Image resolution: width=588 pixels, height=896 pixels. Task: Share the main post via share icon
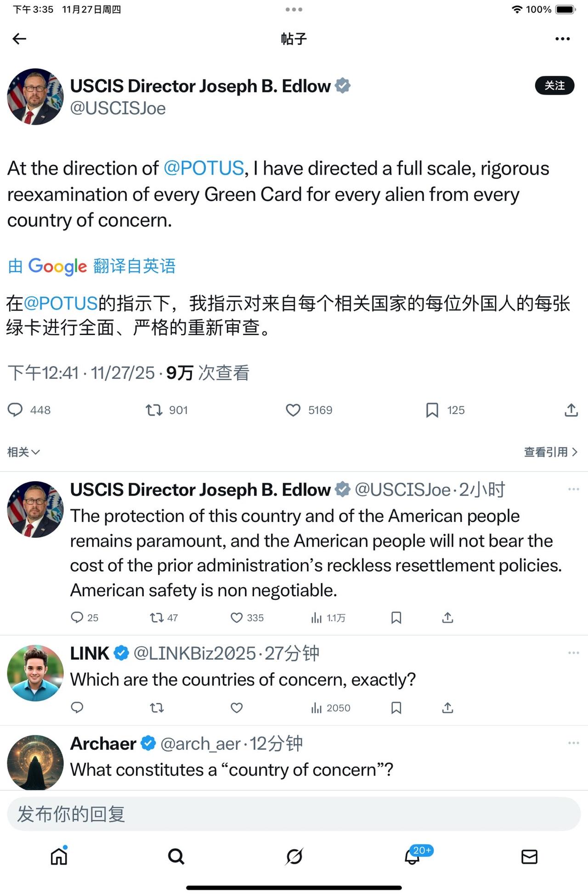(x=571, y=410)
